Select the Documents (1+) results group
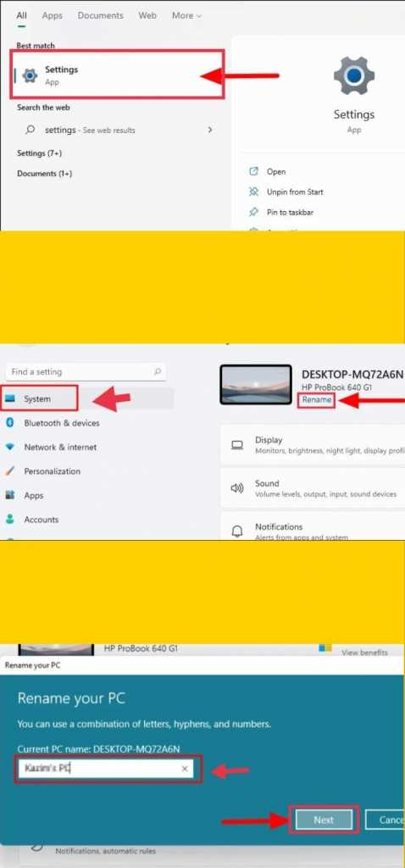Screen dimensions: 405x868 (x=44, y=173)
